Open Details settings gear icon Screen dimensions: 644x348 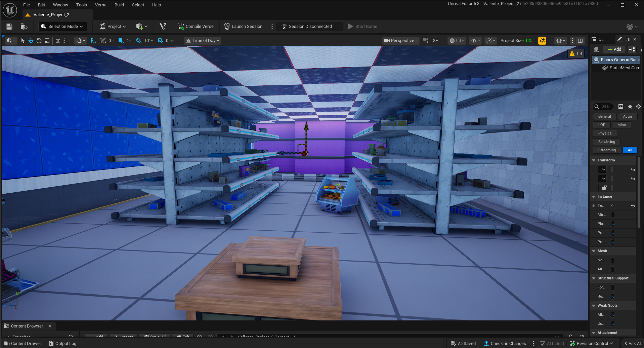tap(638, 107)
